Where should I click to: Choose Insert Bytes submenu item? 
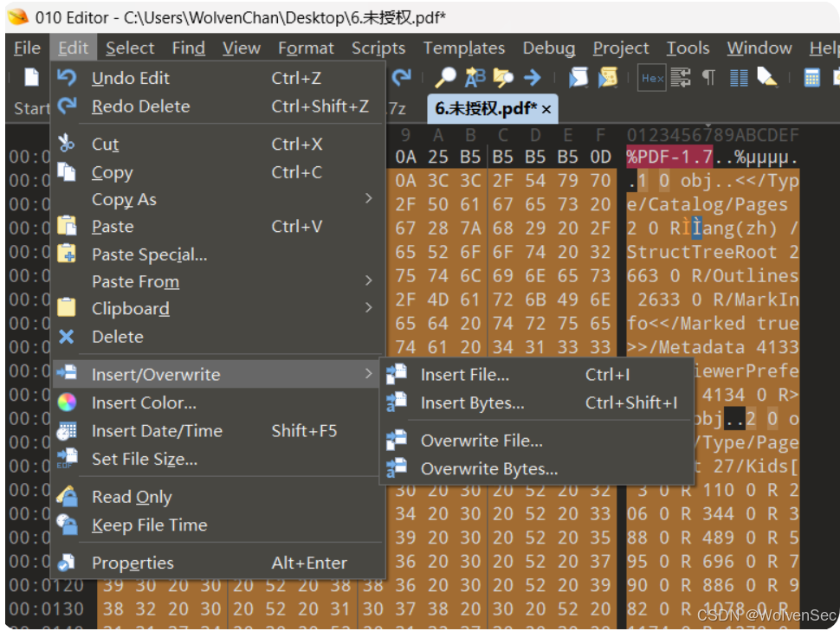[x=536, y=402]
